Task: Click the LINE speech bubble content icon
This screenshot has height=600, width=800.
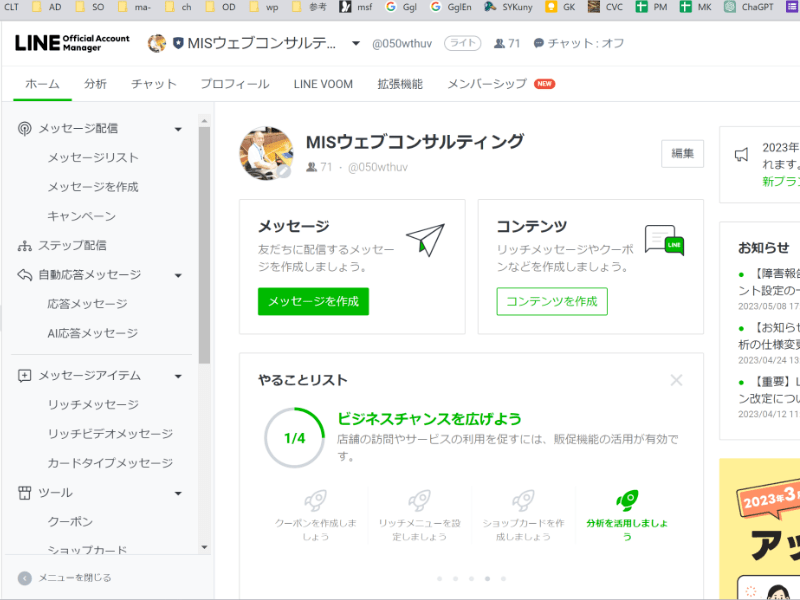Action: [664, 240]
